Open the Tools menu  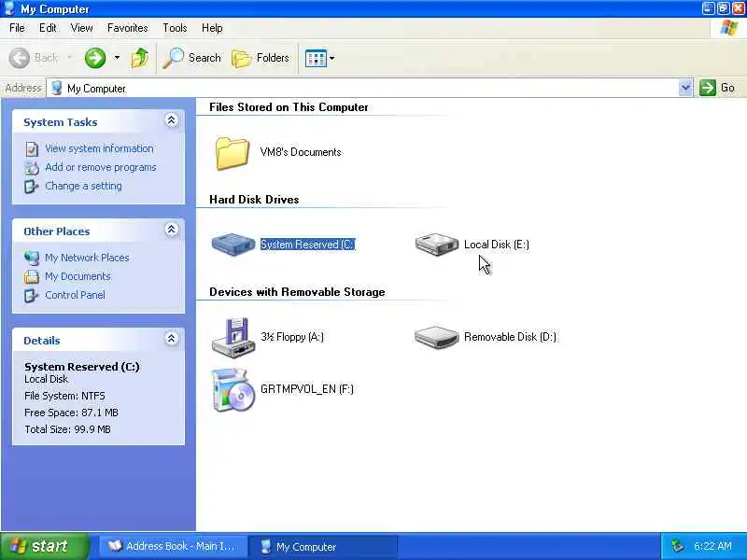pyautogui.click(x=175, y=28)
